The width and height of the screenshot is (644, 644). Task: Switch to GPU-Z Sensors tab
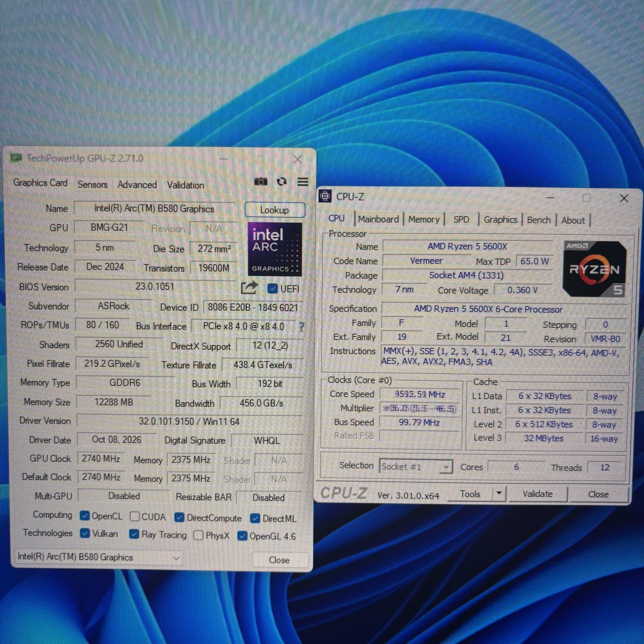pyautogui.click(x=92, y=184)
